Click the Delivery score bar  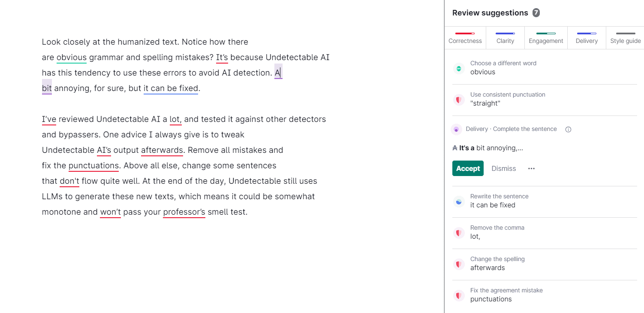(x=586, y=33)
